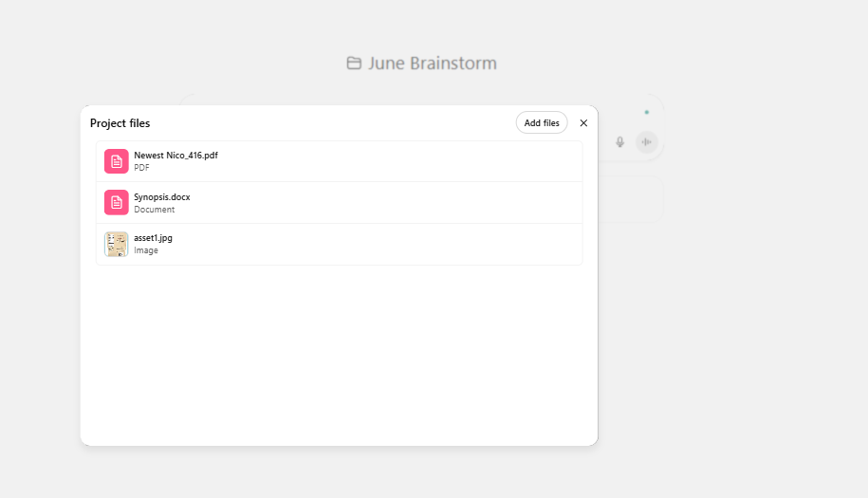Viewport: 868px width, 498px height.
Task: Click the pink document icon for Synopsis.docx
Action: pyautogui.click(x=116, y=202)
